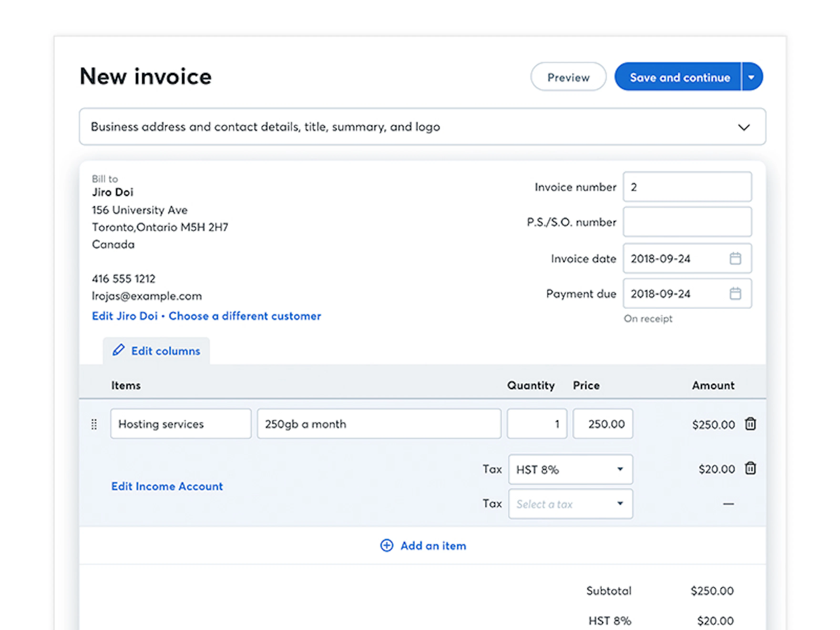Click the Payment due calendar icon

(735, 293)
